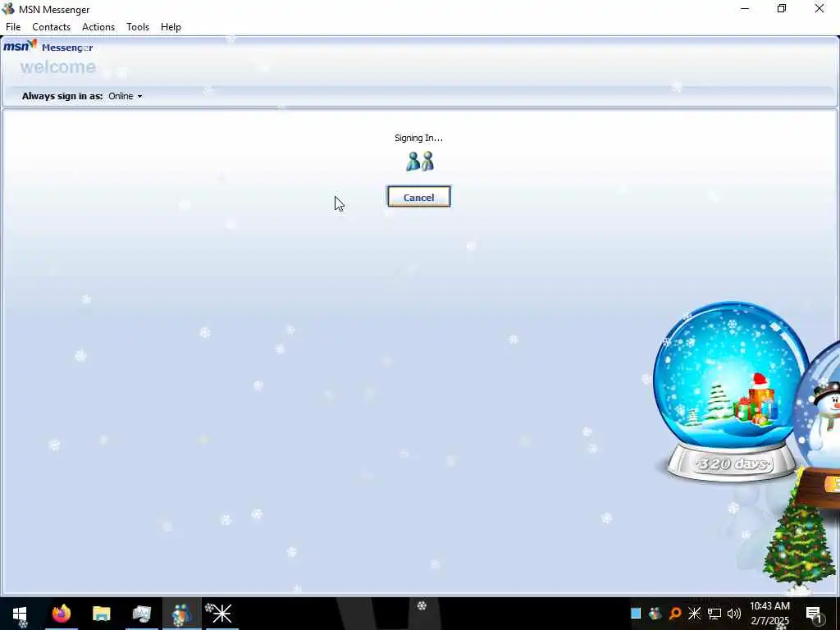Click the MSN Messenger tray icon
Image resolution: width=840 pixels, height=630 pixels.
[x=655, y=614]
